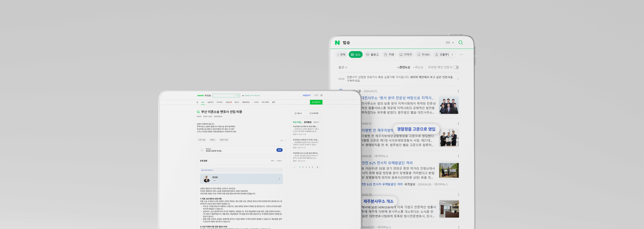Expand the 옵션 dropdown
This screenshot has height=229, width=644.
(343, 67)
